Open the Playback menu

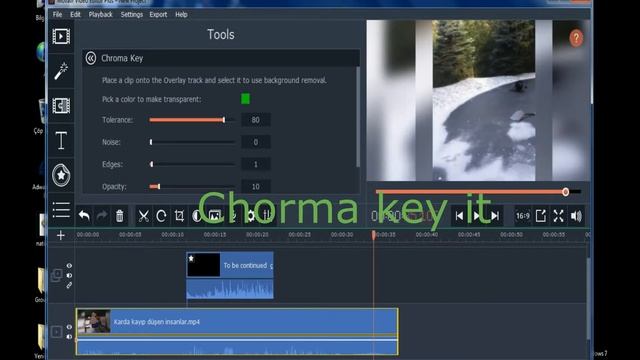(x=100, y=14)
